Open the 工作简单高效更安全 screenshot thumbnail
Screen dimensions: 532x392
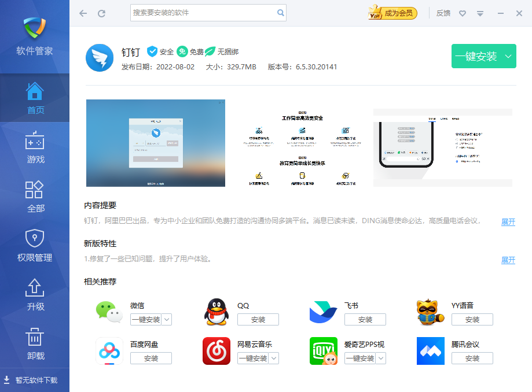click(302, 147)
